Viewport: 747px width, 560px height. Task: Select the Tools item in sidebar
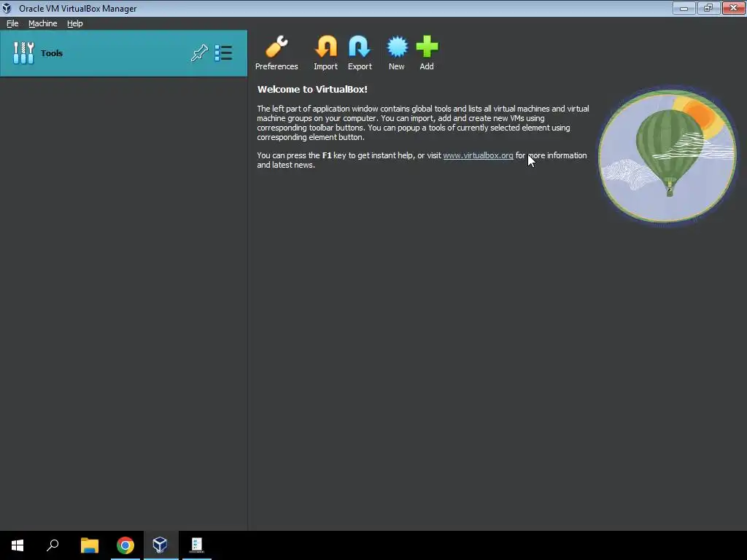coord(124,53)
